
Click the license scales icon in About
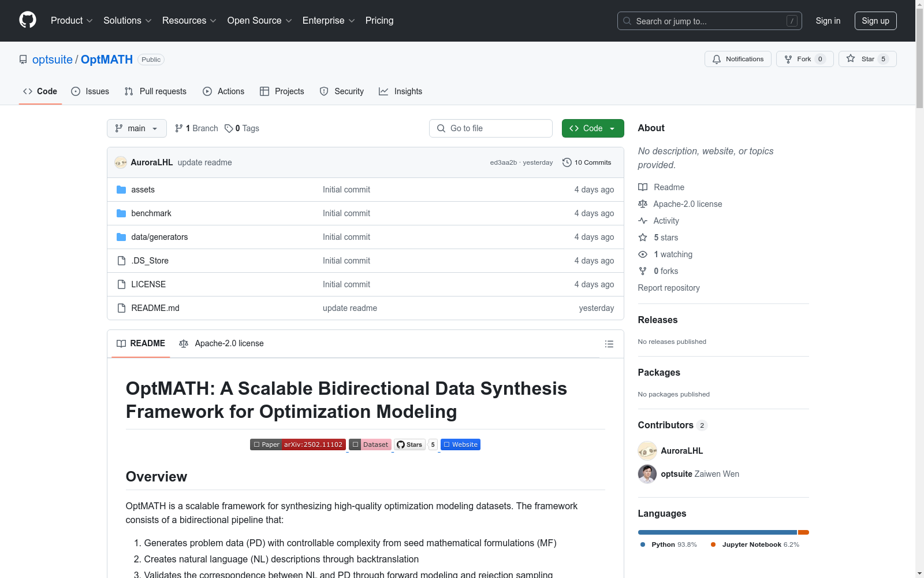[643, 204]
